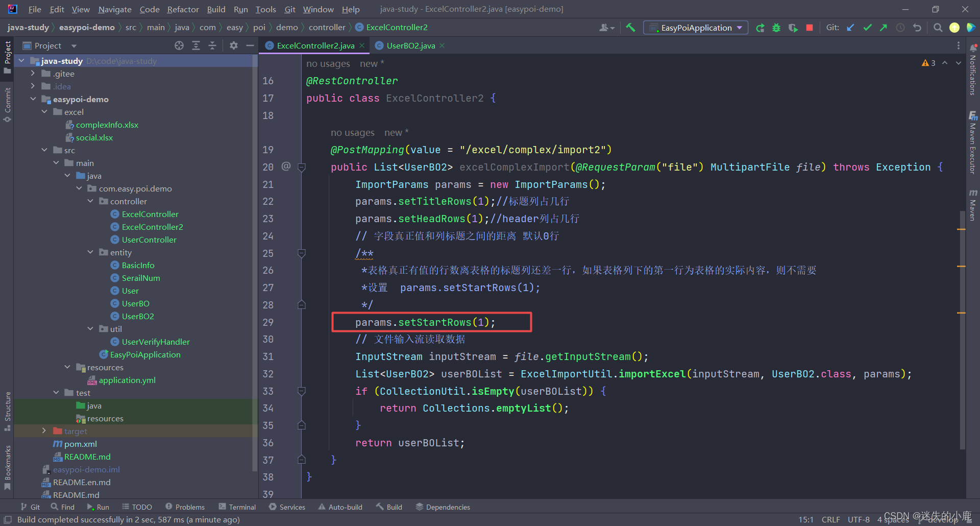Click the ExcelController2 breadcrumb

coord(391,28)
